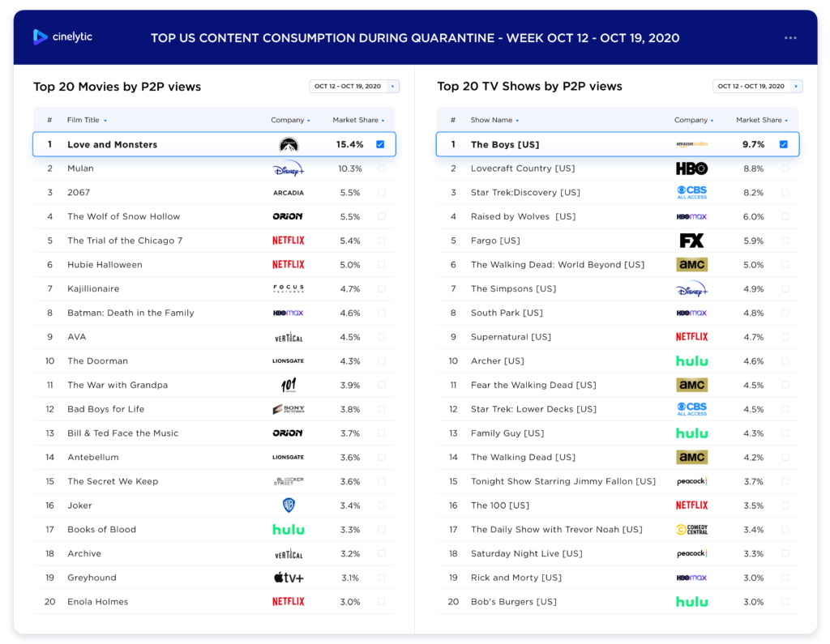Click the Top US Content Consumption header title
This screenshot has width=830, height=644.
coord(415,38)
